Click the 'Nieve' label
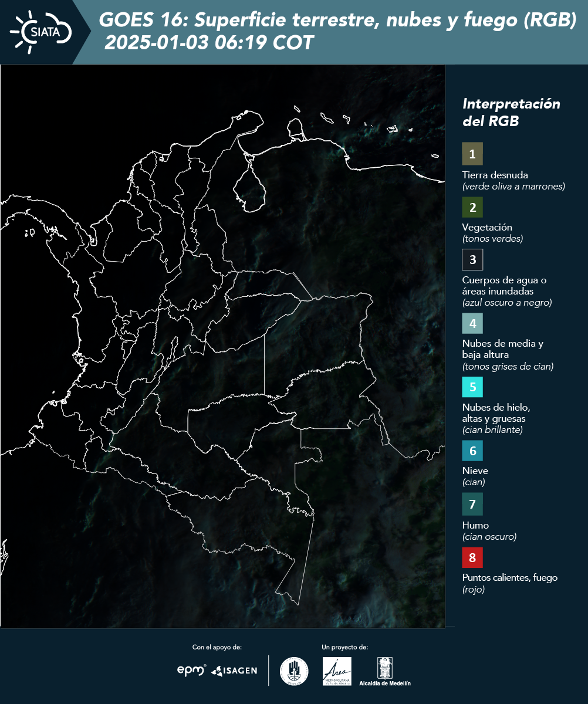 [x=475, y=471]
